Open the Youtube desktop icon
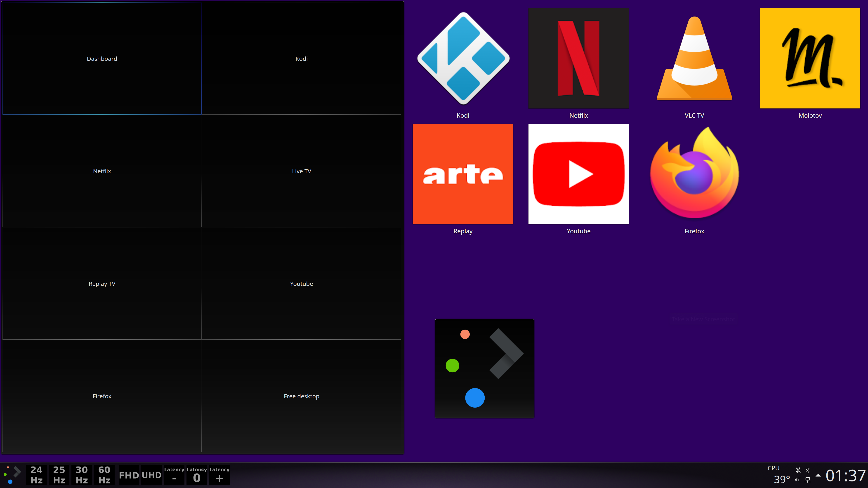Screen dimensions: 868x488 tap(579, 174)
